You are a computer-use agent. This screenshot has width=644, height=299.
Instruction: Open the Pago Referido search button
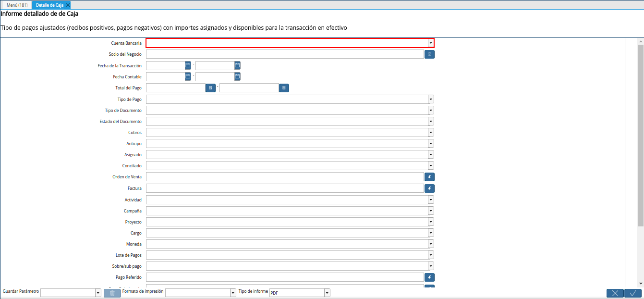429,277
